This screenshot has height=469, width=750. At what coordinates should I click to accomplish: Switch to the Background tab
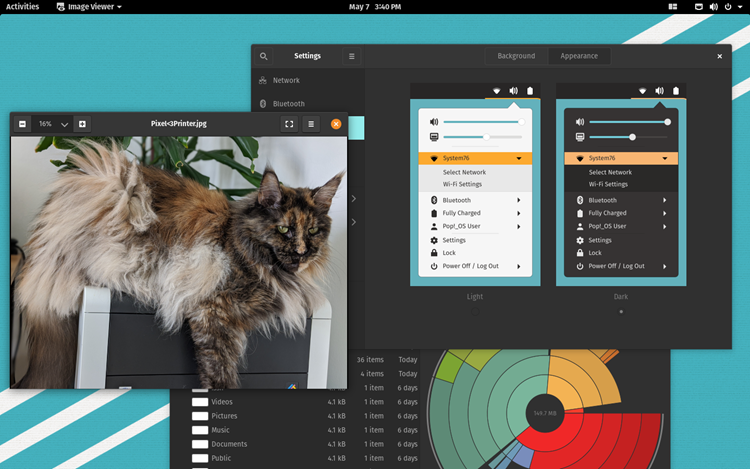[516, 56]
